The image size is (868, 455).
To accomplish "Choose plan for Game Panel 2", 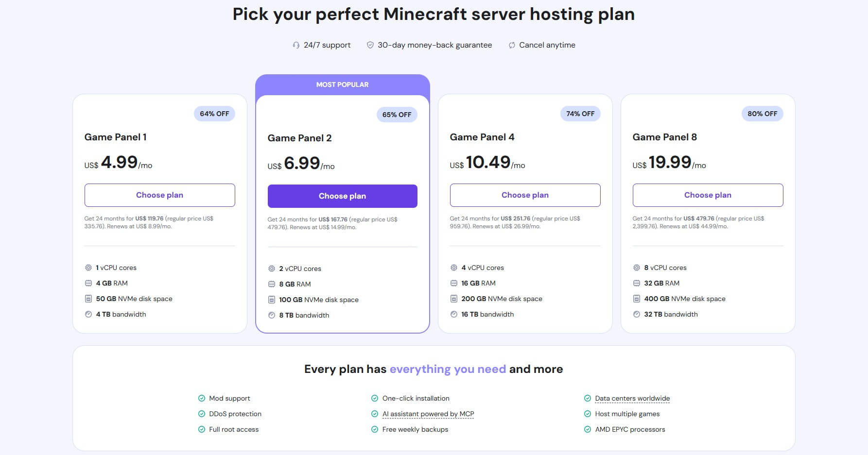I will tap(342, 196).
